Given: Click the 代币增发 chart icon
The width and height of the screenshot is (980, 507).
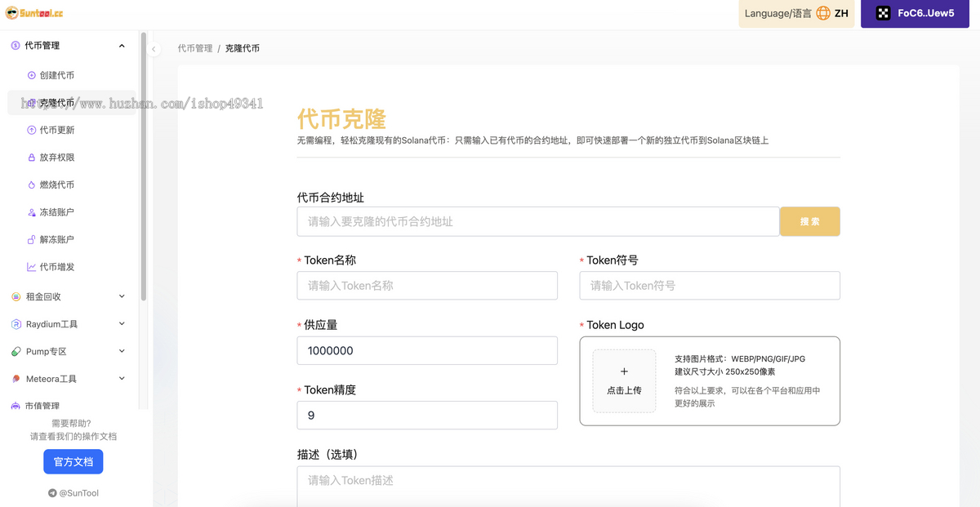Looking at the screenshot, I should pos(32,267).
